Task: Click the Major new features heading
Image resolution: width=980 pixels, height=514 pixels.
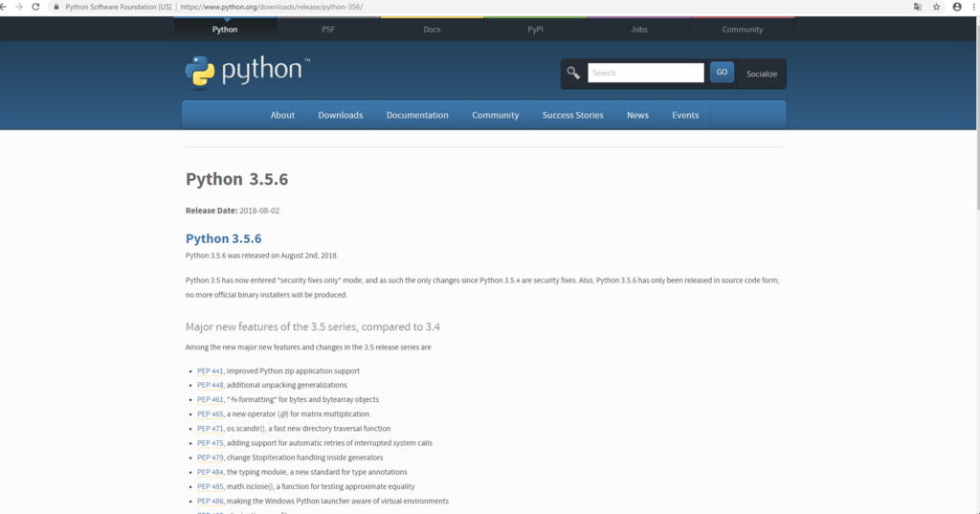Action: point(313,326)
